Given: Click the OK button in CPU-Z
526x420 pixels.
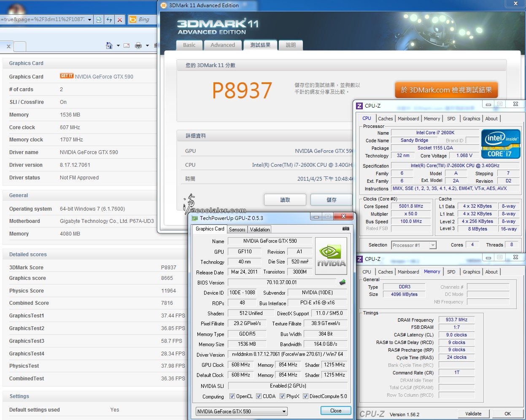Looking at the screenshot, I should click(x=507, y=414).
